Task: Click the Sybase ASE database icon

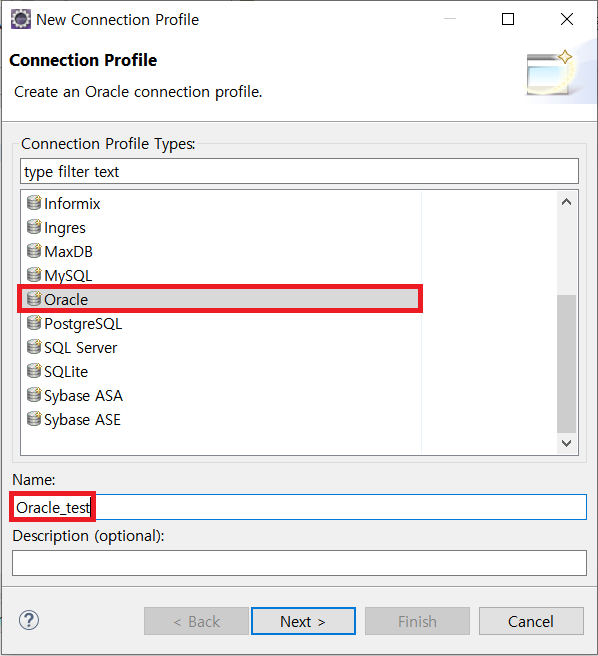Action: (34, 419)
